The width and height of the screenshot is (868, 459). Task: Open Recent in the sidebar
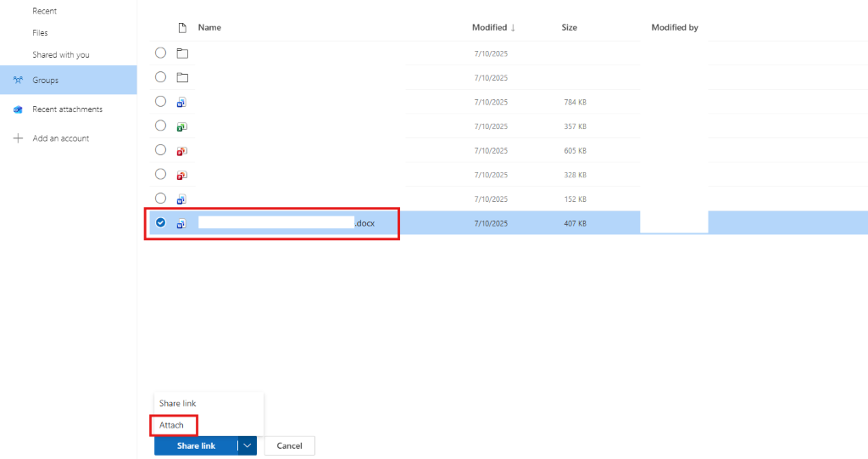44,11
